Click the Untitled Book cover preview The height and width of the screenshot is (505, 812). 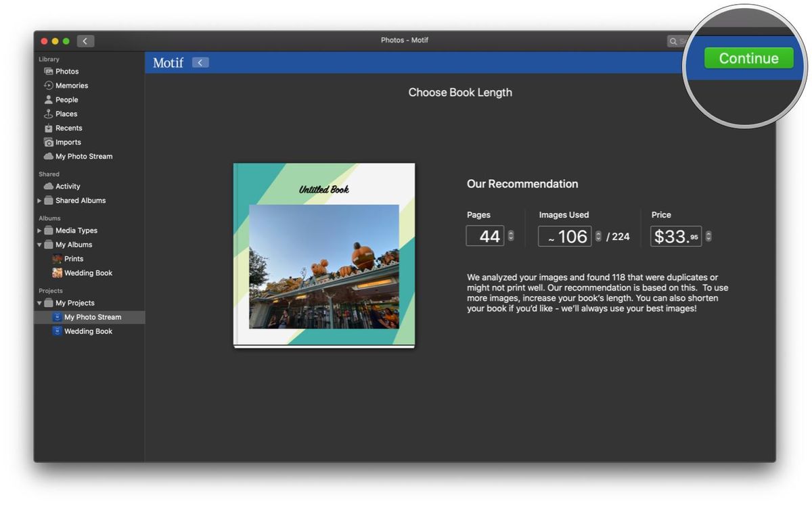tap(323, 255)
